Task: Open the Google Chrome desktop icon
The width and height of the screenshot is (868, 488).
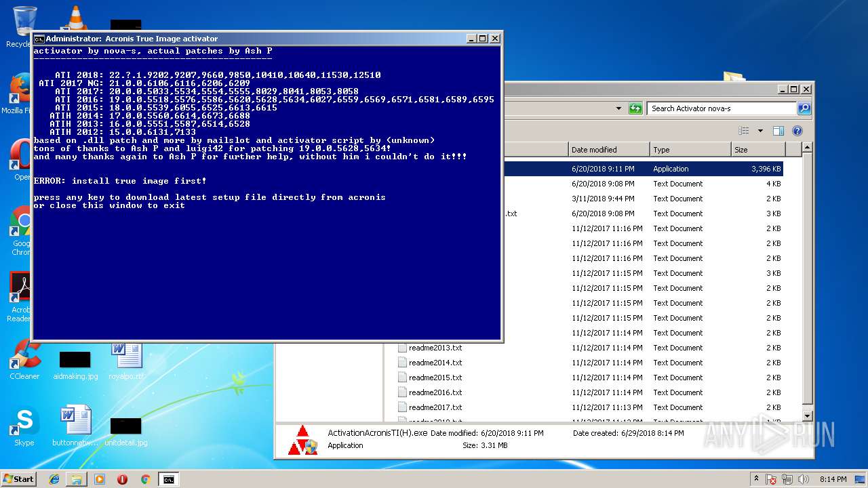Action: click(x=22, y=230)
